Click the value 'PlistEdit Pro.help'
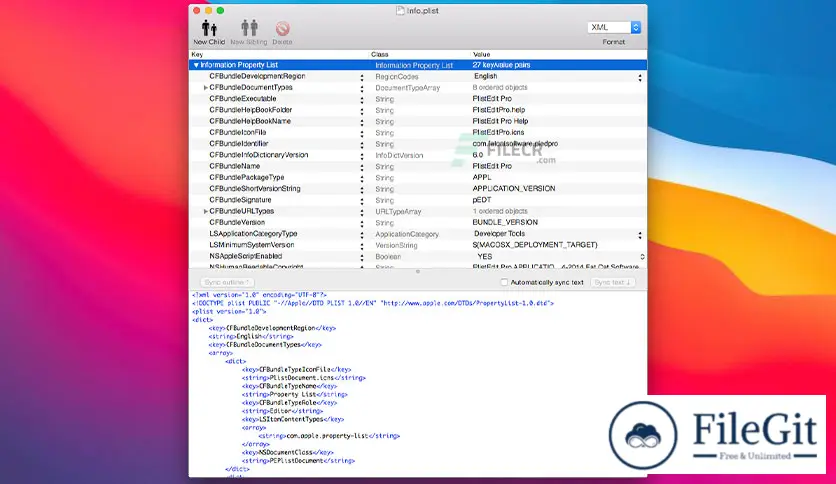The height and width of the screenshot is (484, 836). coord(499,110)
